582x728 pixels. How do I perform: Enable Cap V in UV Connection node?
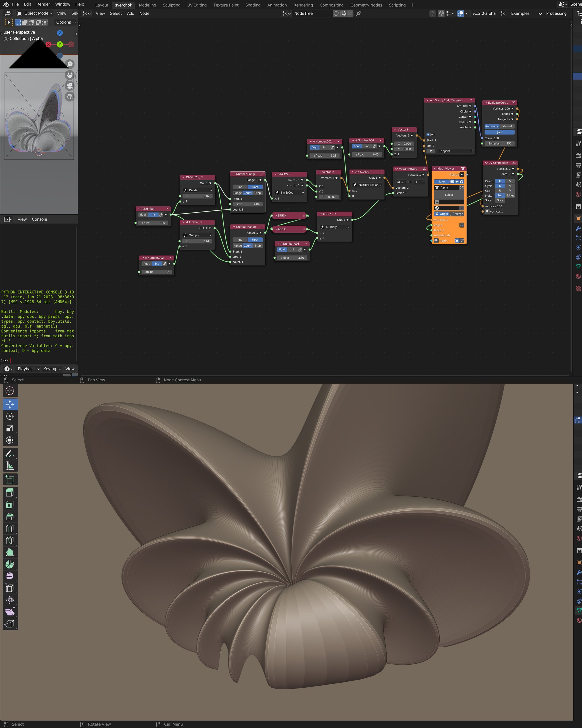tap(510, 191)
